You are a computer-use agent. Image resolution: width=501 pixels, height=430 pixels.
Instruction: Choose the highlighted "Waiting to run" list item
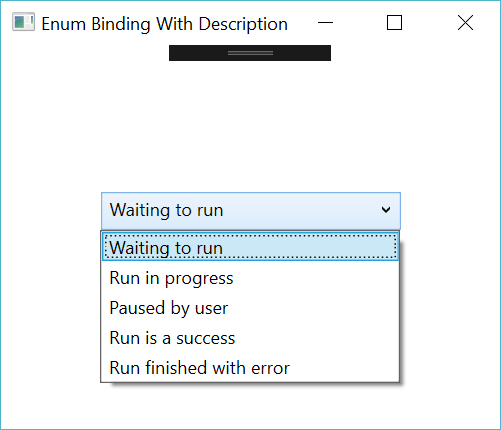tap(250, 247)
